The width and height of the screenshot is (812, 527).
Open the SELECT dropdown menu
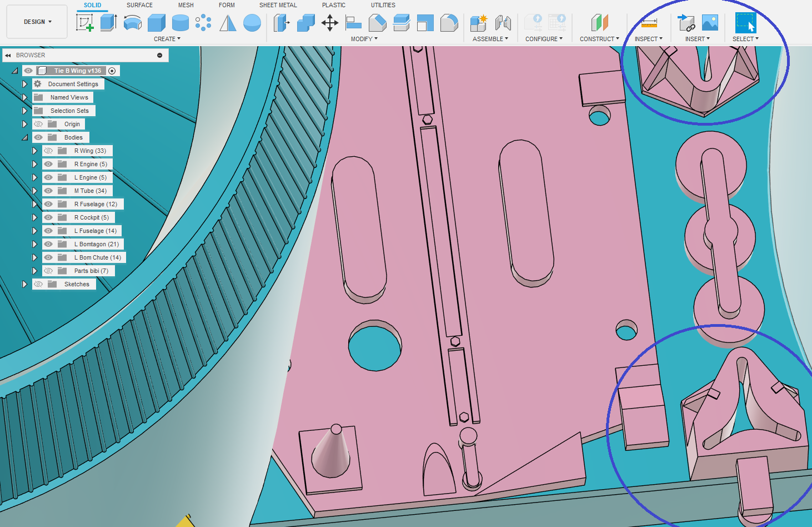(745, 39)
